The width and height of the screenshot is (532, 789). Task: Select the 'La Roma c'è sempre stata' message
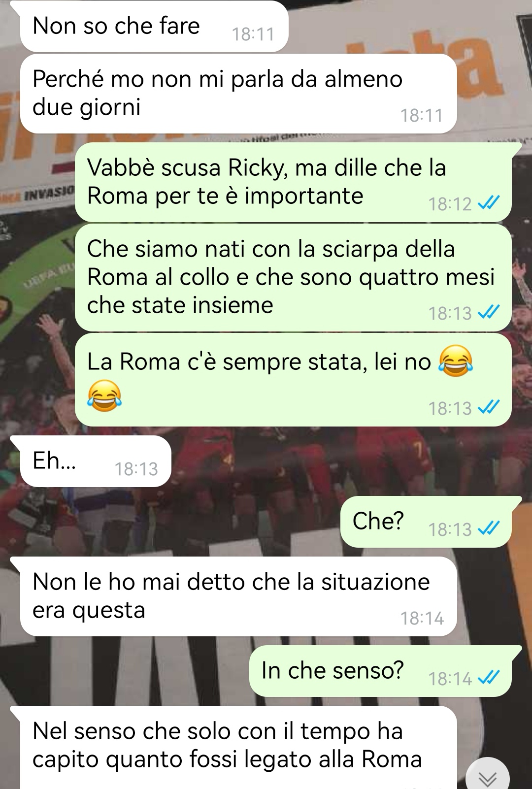click(293, 380)
